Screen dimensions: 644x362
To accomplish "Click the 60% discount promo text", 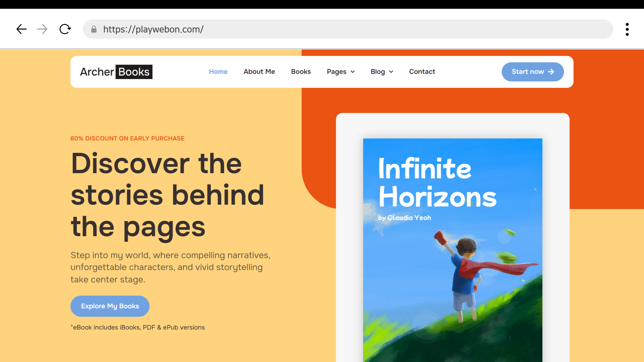I will 127,138.
